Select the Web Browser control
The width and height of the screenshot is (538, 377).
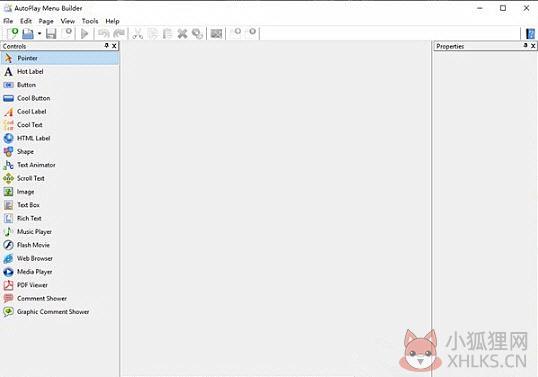click(x=60, y=258)
